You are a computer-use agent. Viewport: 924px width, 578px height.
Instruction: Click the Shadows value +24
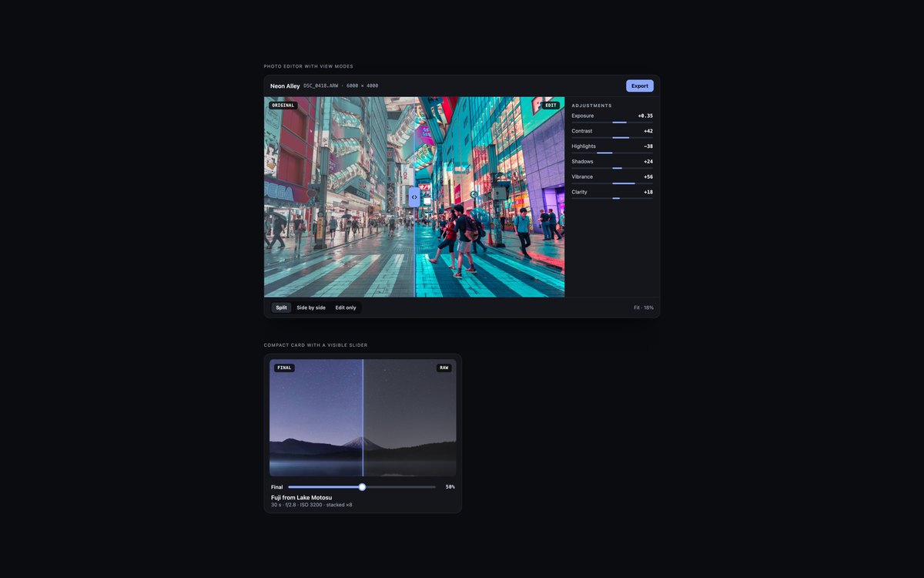pos(648,162)
